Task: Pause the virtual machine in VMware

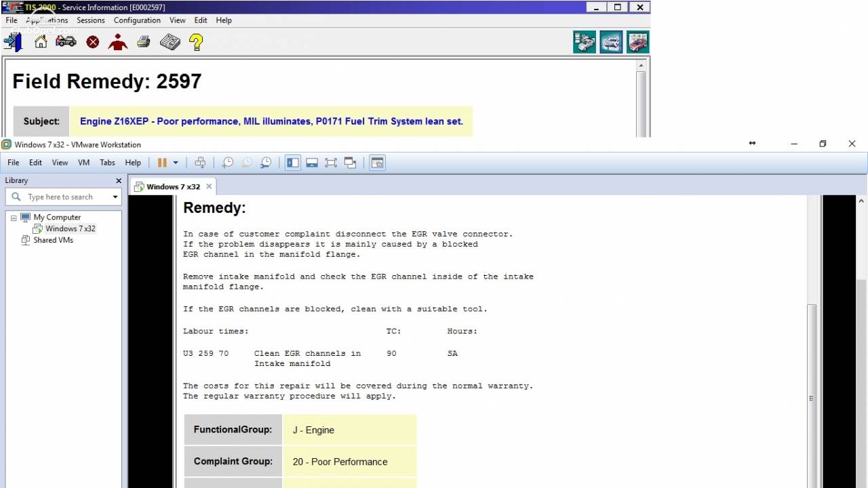Action: [x=162, y=163]
